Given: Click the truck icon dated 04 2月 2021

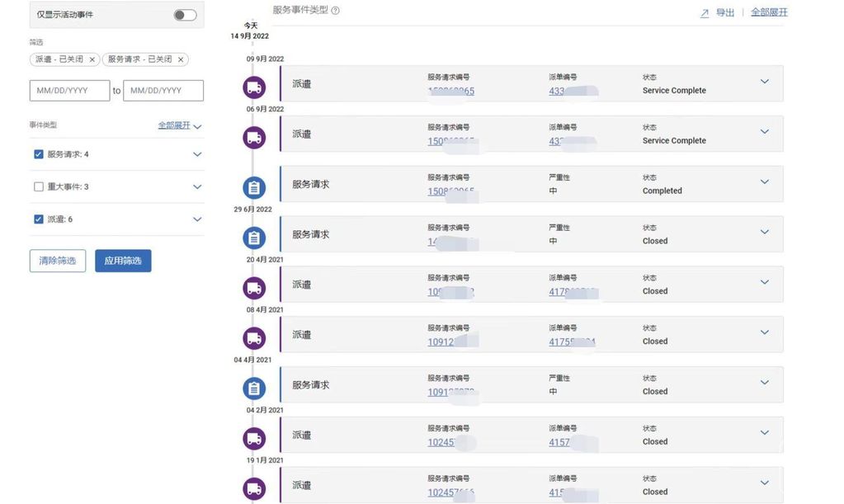Looking at the screenshot, I should pyautogui.click(x=254, y=439).
